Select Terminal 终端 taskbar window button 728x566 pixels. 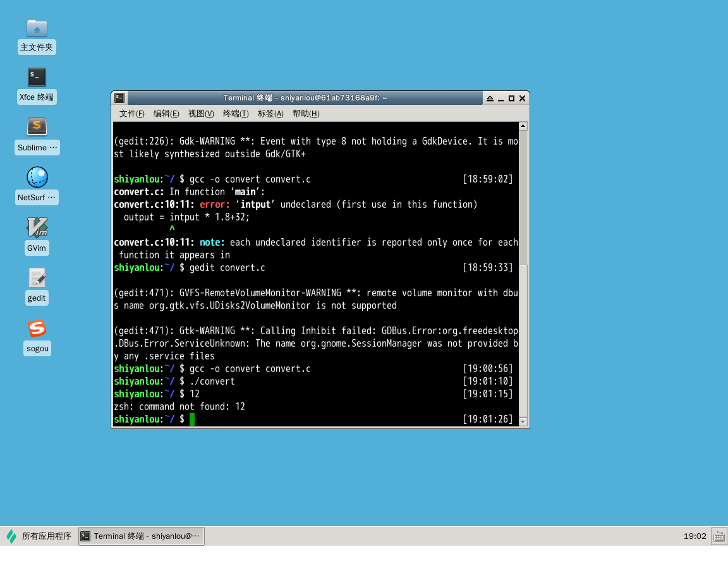click(x=142, y=536)
